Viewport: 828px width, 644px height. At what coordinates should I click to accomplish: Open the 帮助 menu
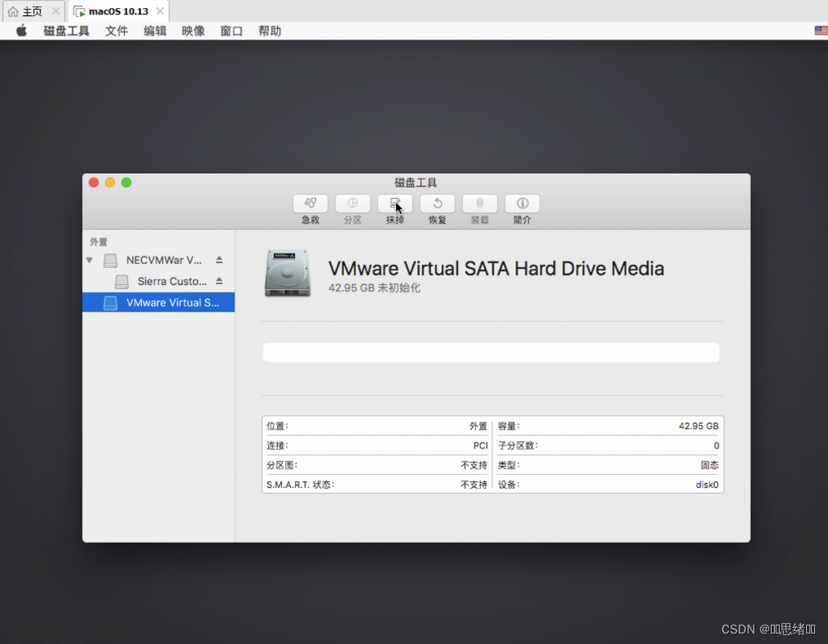tap(270, 31)
